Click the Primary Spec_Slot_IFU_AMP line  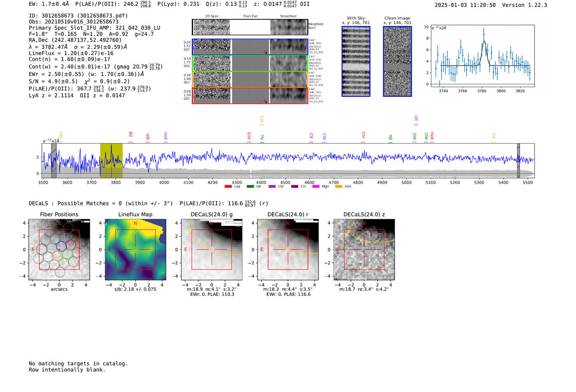click(x=95, y=28)
